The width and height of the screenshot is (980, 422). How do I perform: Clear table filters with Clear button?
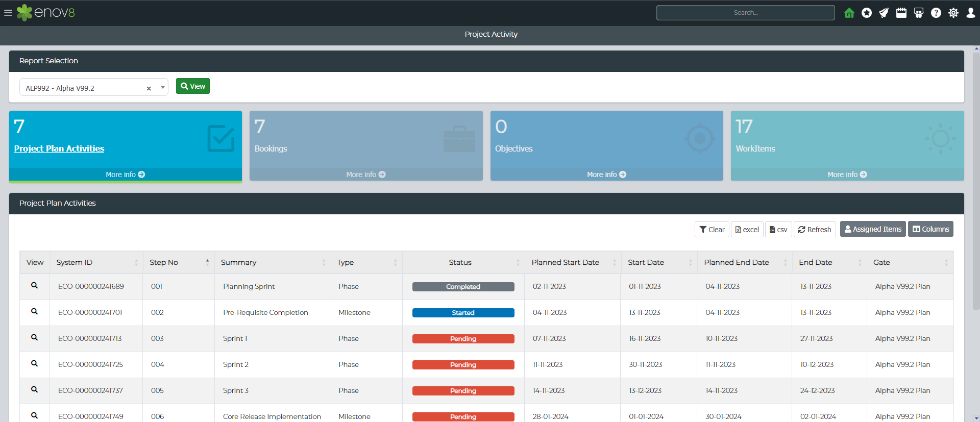pos(712,230)
